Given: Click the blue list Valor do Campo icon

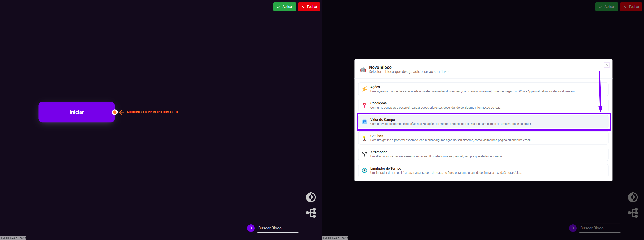Looking at the screenshot, I should click(x=364, y=122).
